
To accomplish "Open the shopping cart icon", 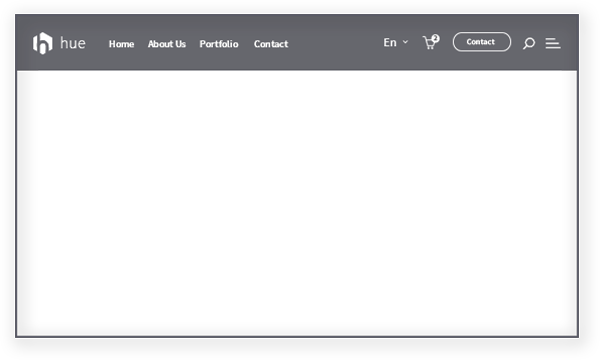I will [431, 42].
